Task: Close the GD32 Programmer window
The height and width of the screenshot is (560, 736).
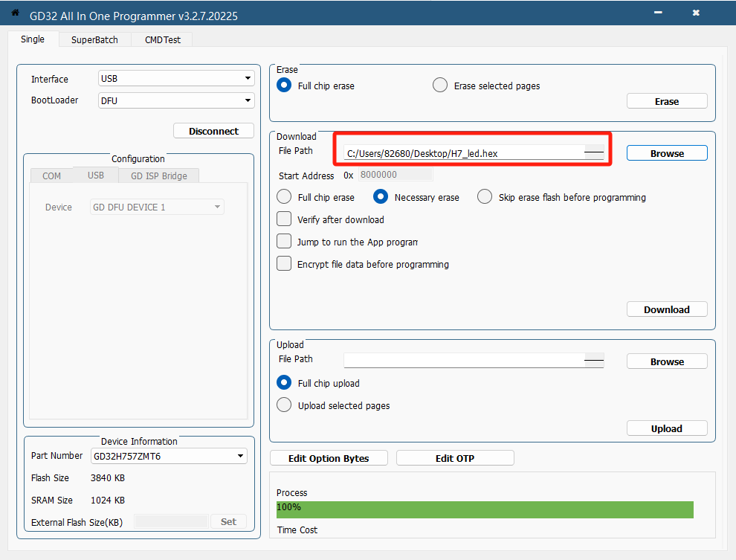Action: [696, 13]
